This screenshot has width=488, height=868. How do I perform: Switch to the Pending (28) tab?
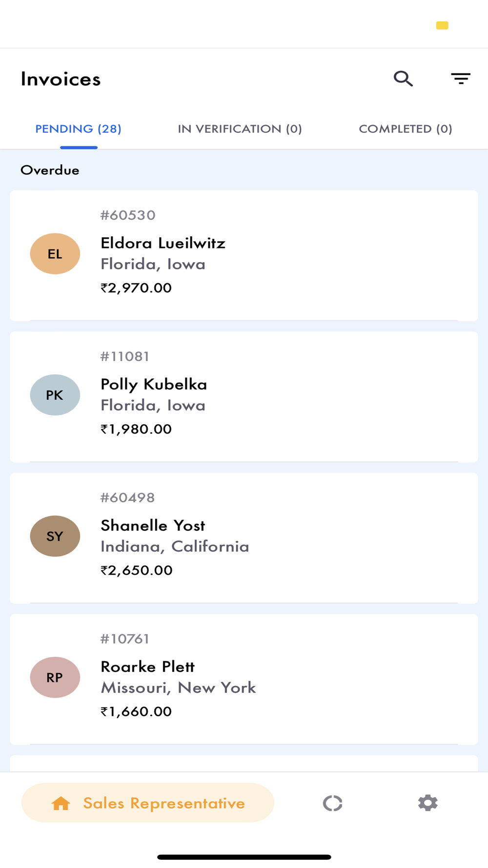tap(79, 129)
